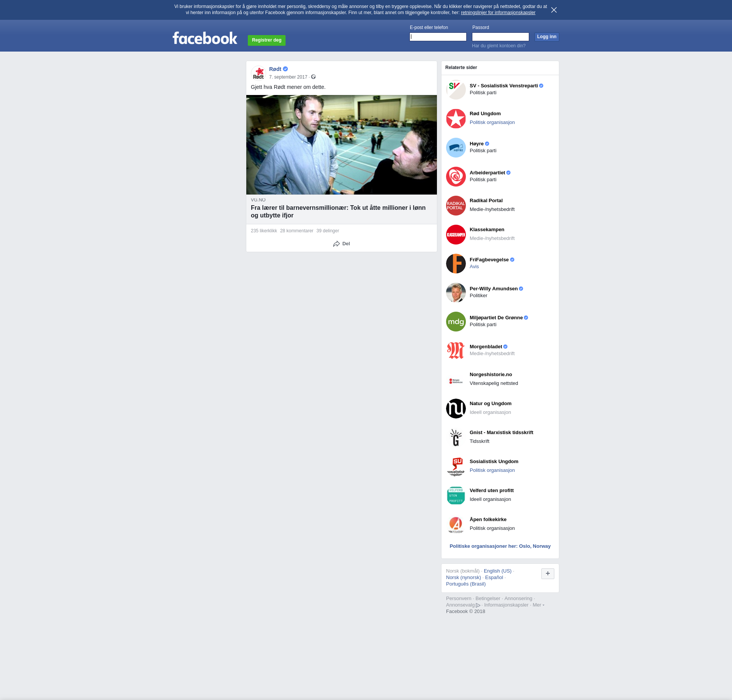Click the Høyre party logo

click(456, 148)
